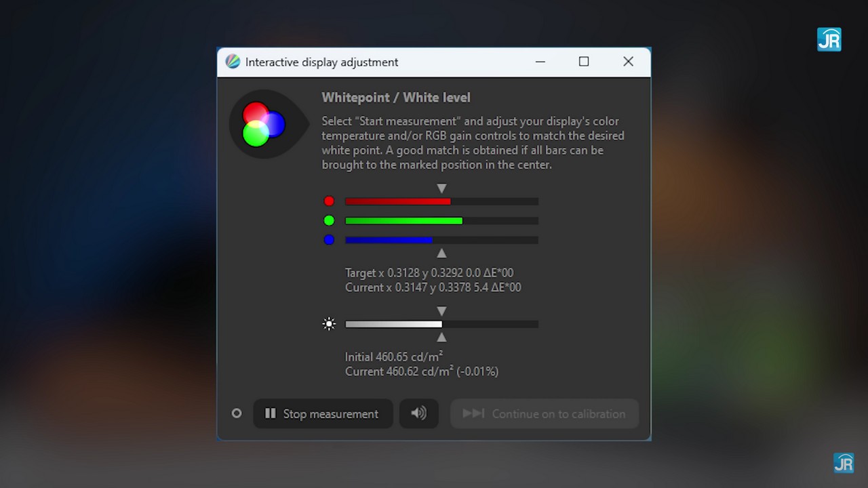Click the target marker triangle above the brightness bar

click(x=441, y=311)
